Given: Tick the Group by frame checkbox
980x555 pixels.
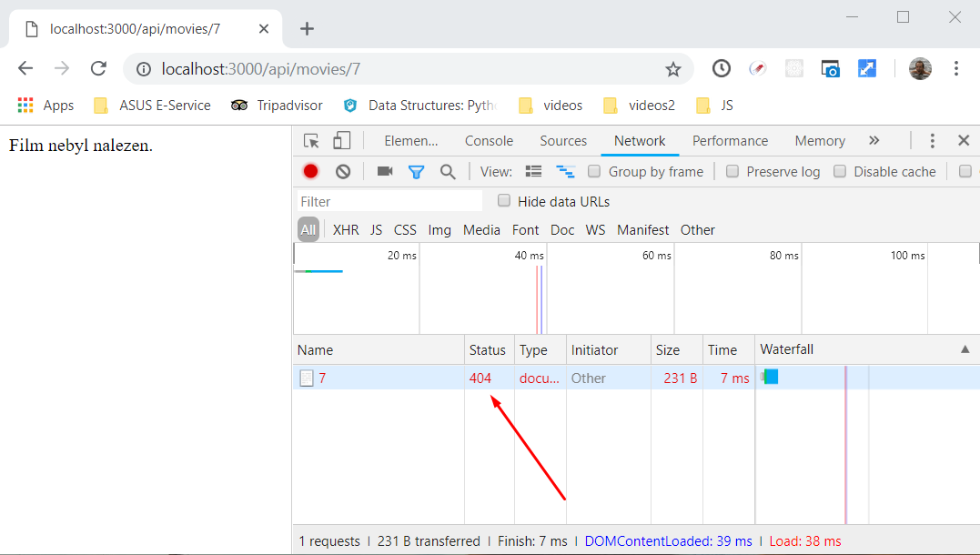Looking at the screenshot, I should click(x=594, y=171).
